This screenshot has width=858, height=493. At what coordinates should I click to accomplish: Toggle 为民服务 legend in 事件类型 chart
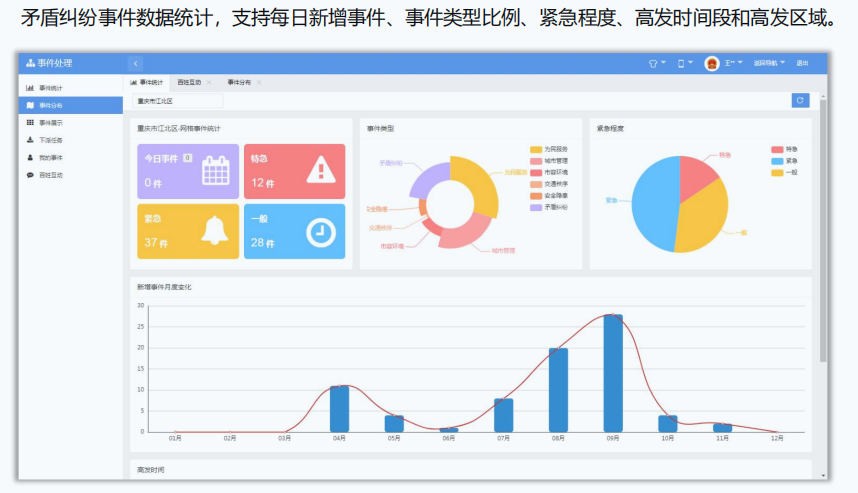[x=549, y=149]
